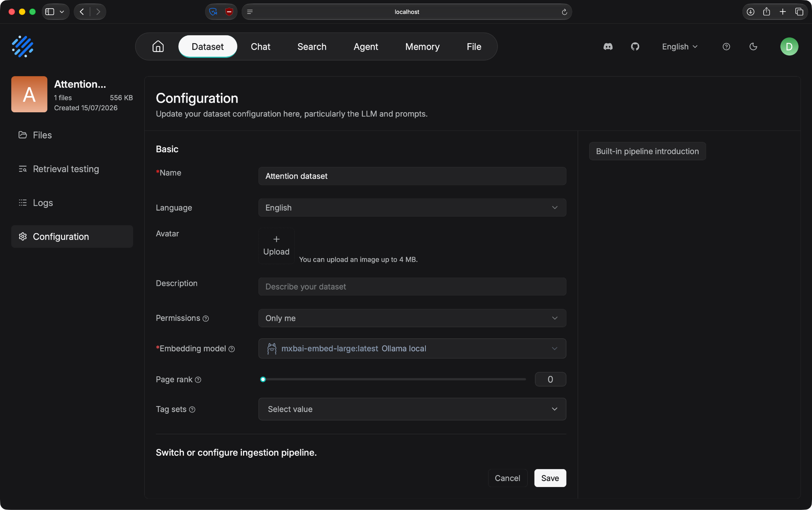Click the localhost address bar
The height and width of the screenshot is (510, 812).
[407, 12]
